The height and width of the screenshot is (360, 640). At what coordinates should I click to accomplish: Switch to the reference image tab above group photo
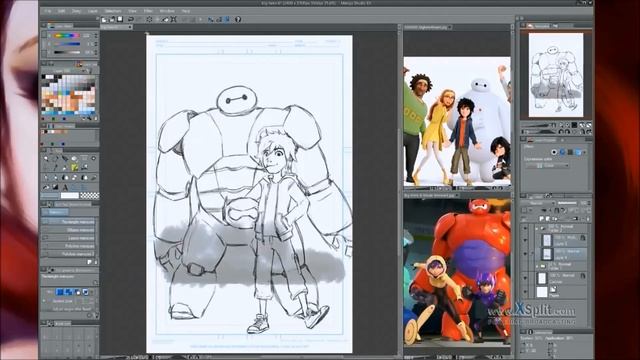coord(428,27)
